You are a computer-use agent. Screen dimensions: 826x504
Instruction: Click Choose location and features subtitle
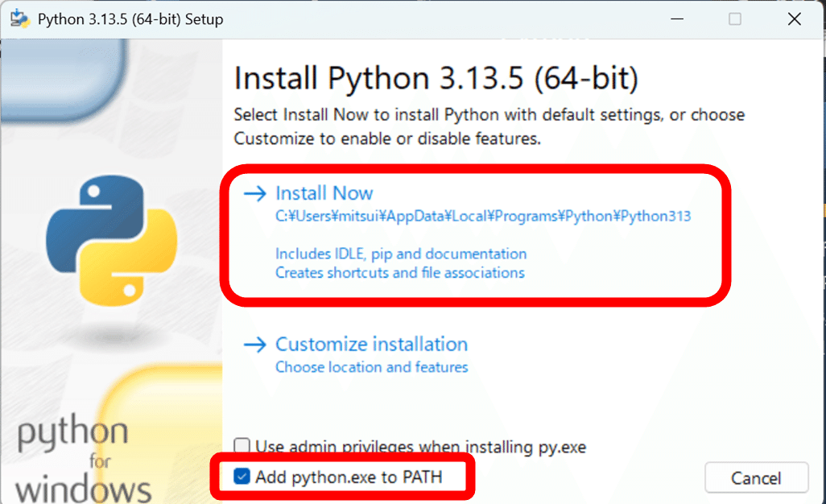371,366
